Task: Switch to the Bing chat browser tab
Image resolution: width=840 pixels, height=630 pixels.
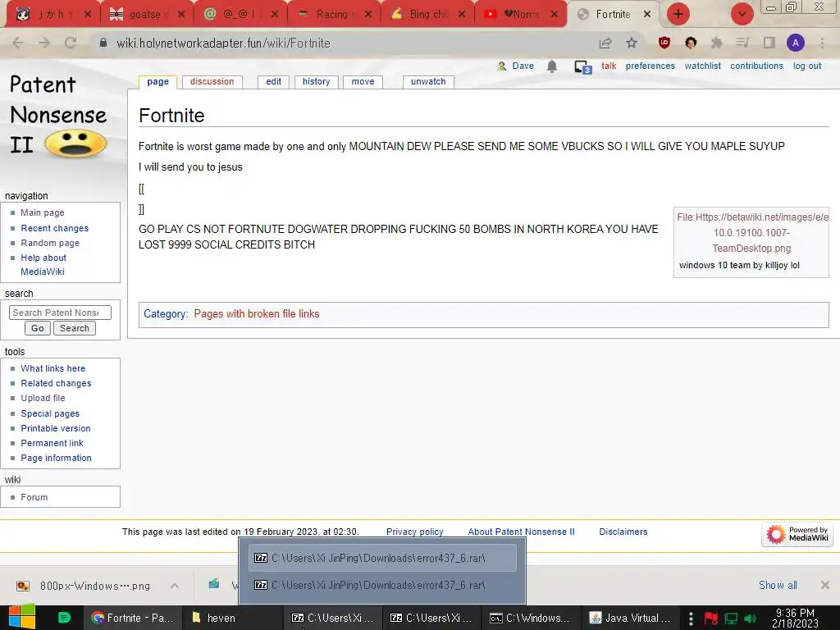Action: pos(427,14)
